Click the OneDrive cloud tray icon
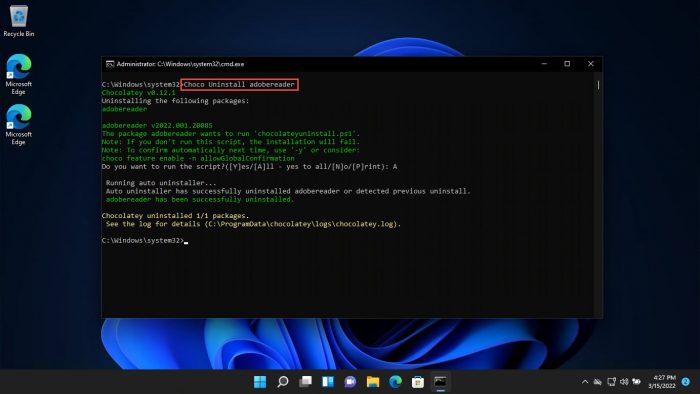 (598, 382)
